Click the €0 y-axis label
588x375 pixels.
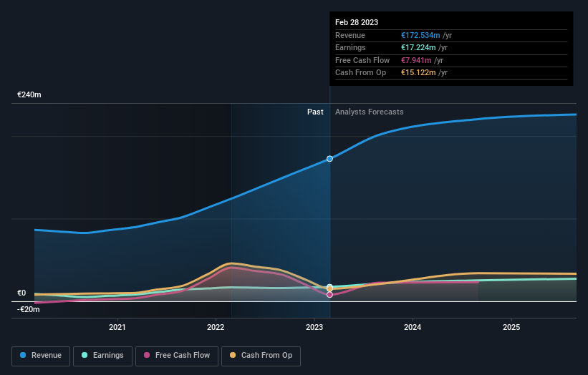pyautogui.click(x=21, y=293)
